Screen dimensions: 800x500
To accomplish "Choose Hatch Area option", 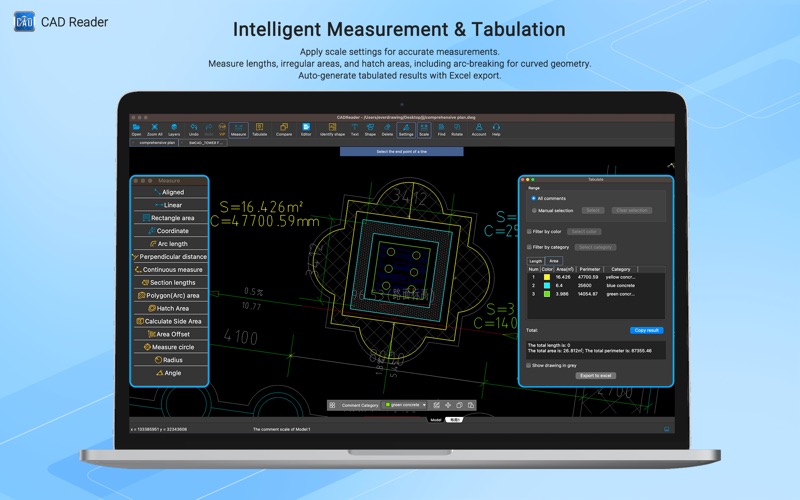I will click(x=170, y=308).
